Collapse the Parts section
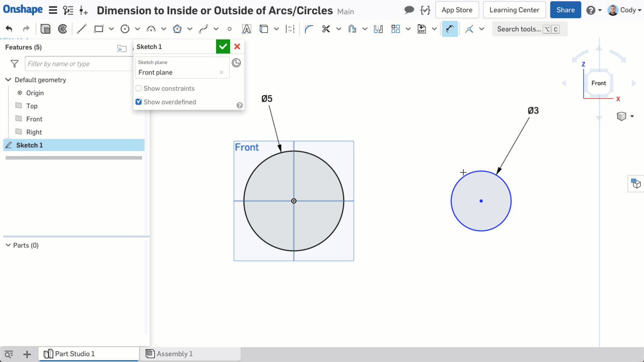This screenshot has width=644, height=362. click(x=8, y=245)
